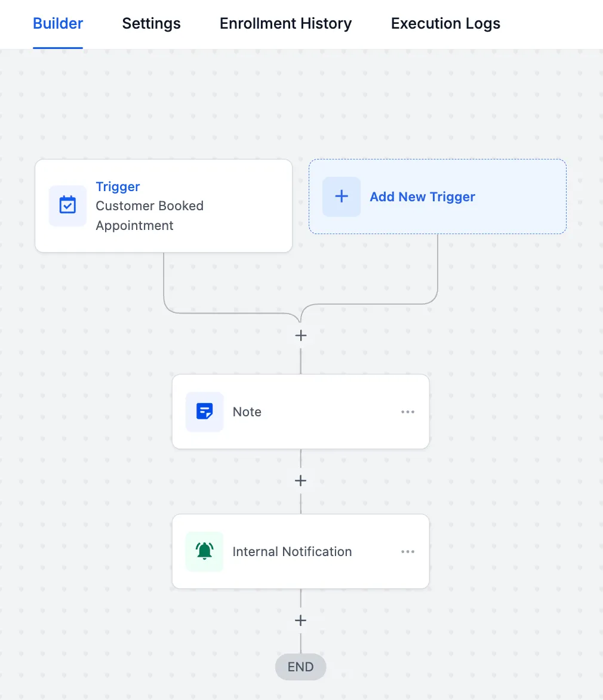Click the calendar check trigger icon

click(67, 205)
